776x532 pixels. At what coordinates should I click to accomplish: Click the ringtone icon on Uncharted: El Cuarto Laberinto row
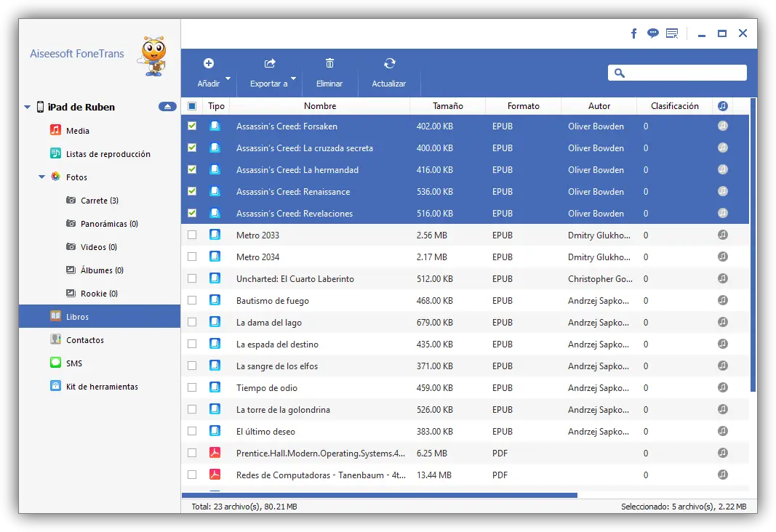(723, 278)
